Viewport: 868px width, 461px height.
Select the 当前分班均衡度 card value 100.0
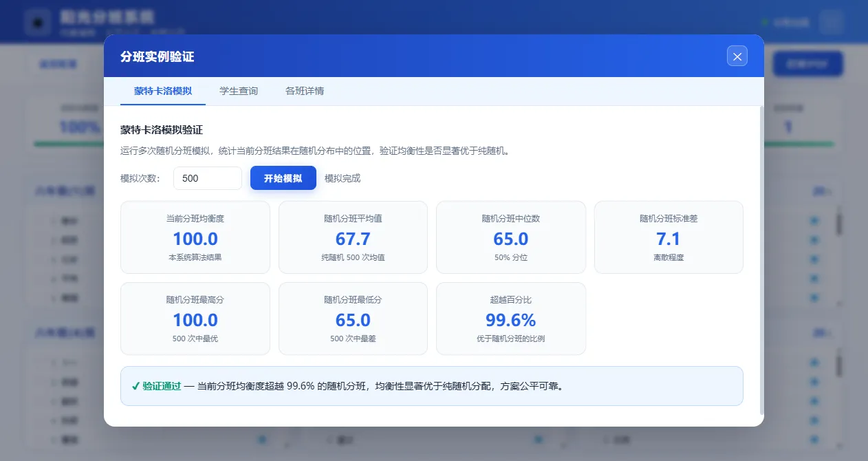click(x=195, y=239)
